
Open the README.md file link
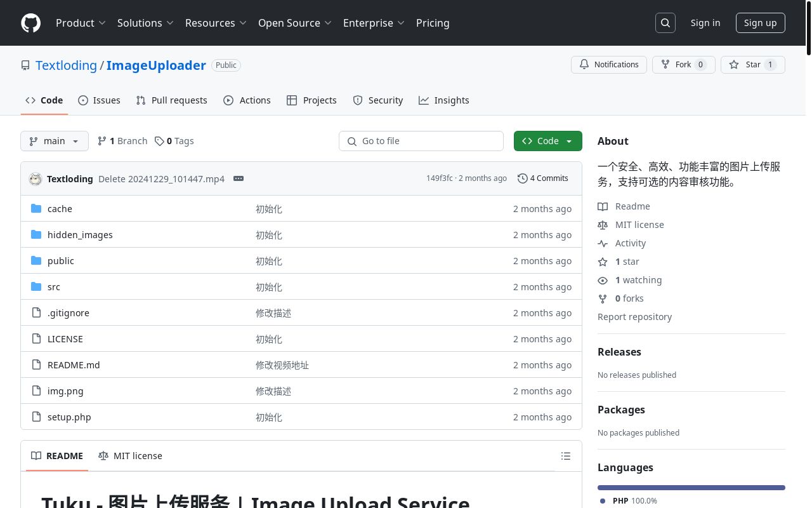coord(74,365)
